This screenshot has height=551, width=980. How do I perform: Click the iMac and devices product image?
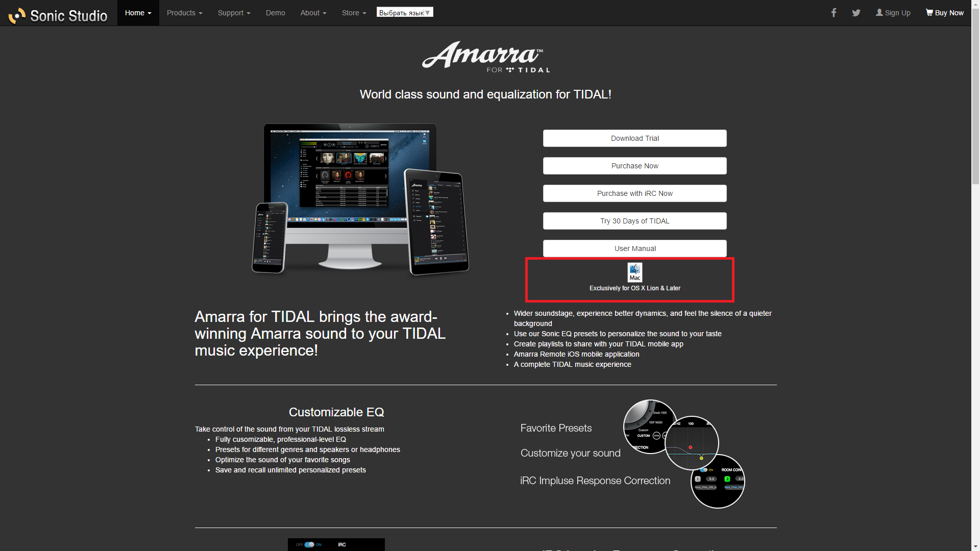(x=360, y=199)
